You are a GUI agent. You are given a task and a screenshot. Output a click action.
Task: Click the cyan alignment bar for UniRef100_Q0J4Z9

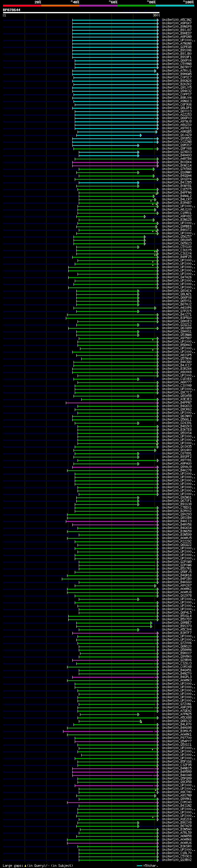[109, 135]
